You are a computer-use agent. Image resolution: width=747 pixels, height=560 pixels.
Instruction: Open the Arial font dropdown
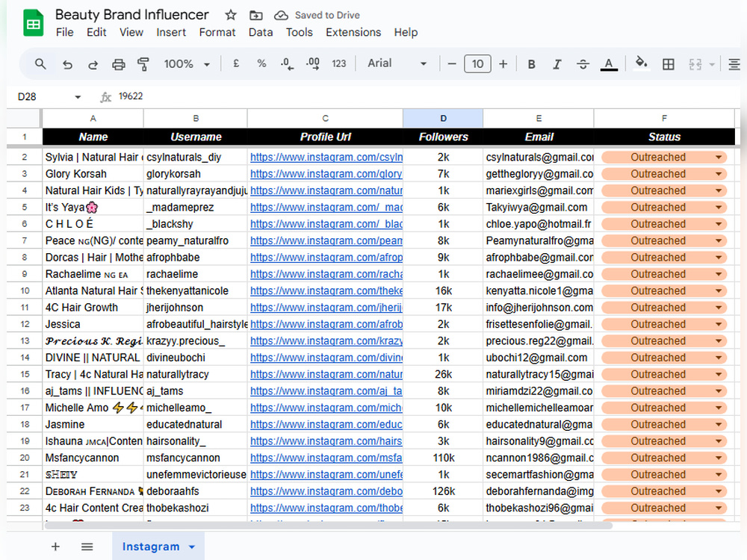coord(397,63)
